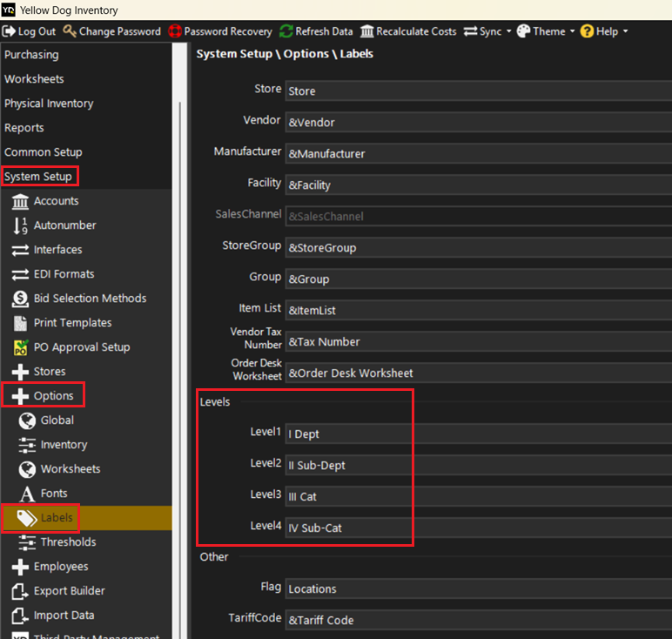Open PO Approval Setup icon
The height and width of the screenshot is (639, 672).
pyautogui.click(x=20, y=347)
